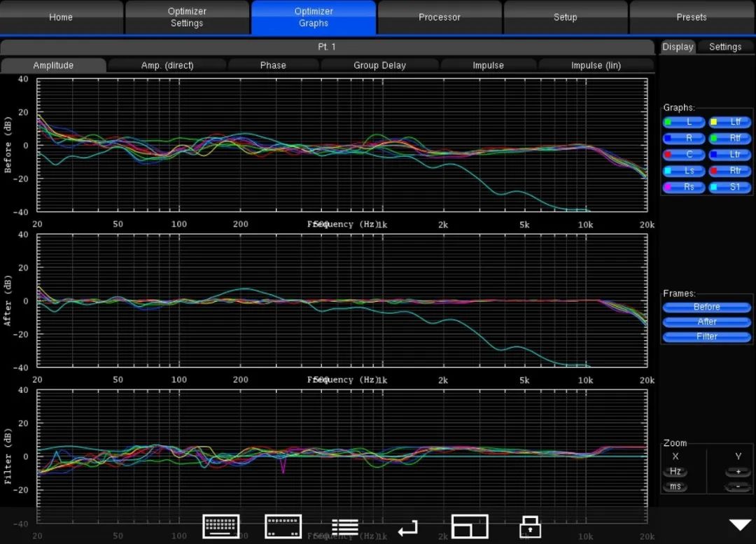Toggle the R channel graph
The image size is (756, 544).
point(684,139)
